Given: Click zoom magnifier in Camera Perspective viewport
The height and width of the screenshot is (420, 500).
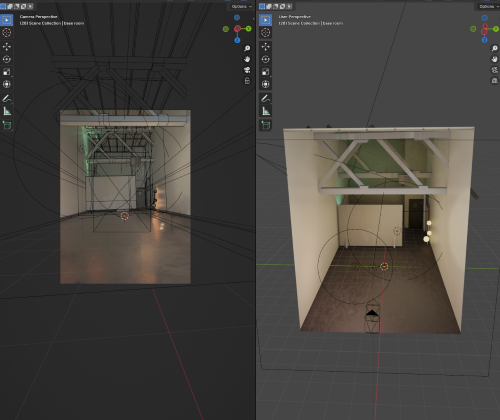Looking at the screenshot, I should (x=247, y=49).
